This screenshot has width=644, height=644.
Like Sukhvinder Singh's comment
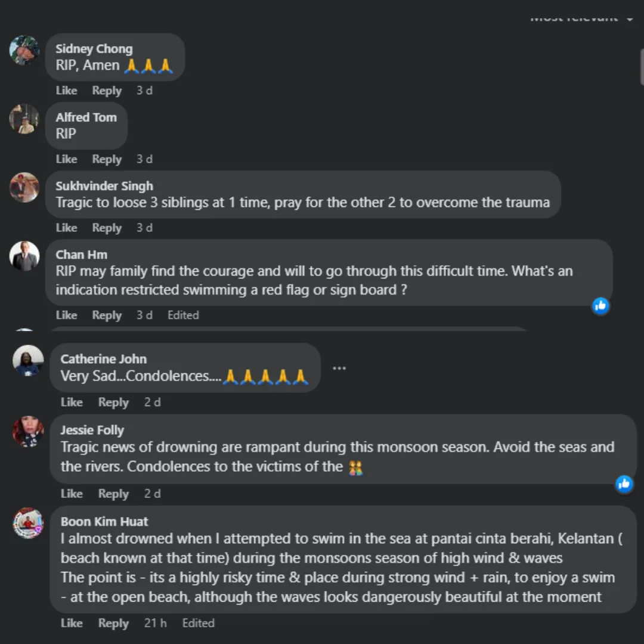(66, 228)
